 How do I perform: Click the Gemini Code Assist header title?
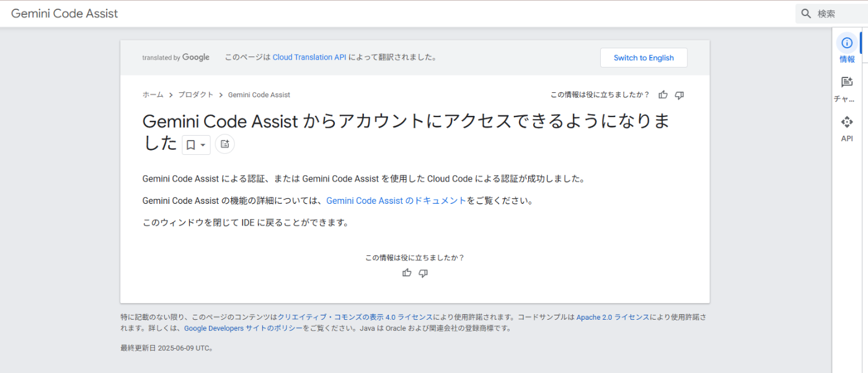[x=64, y=14]
